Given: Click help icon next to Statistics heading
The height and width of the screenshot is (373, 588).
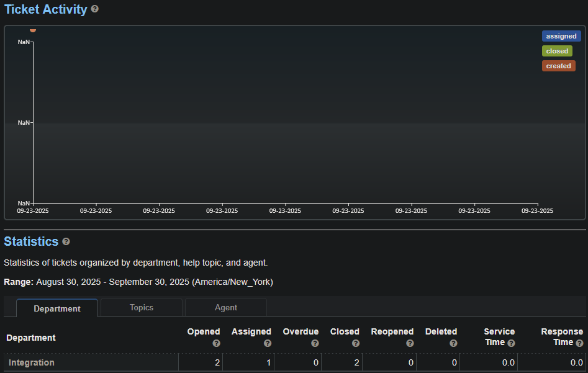Looking at the screenshot, I should pyautogui.click(x=66, y=241).
